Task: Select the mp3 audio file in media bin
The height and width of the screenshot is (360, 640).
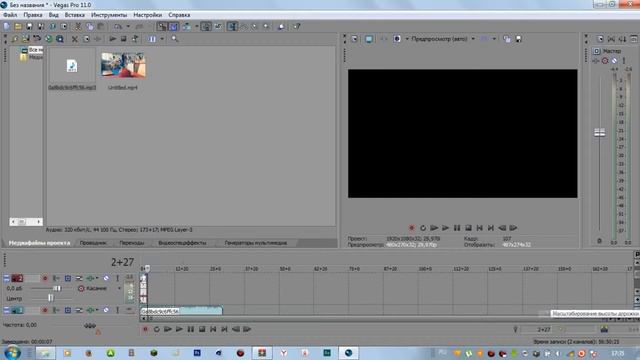Action: (x=72, y=69)
